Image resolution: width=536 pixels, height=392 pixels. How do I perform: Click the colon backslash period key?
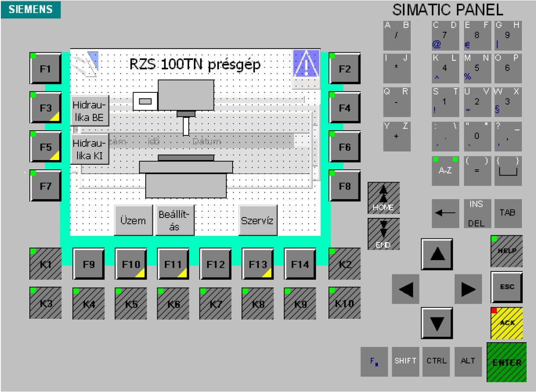445,137
